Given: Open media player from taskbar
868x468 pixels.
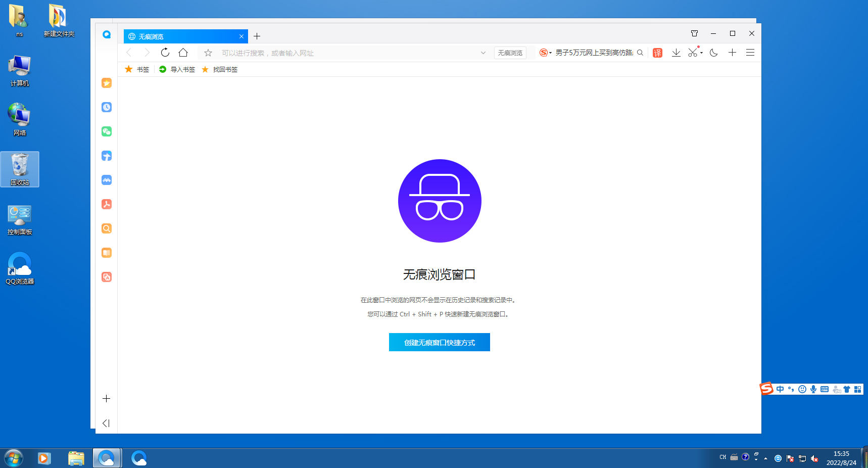Looking at the screenshot, I should click(44, 458).
